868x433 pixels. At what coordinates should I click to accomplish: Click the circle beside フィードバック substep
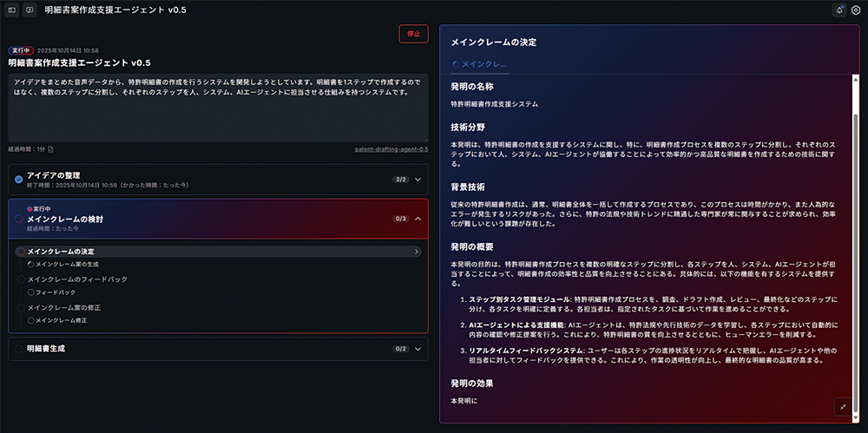click(31, 292)
